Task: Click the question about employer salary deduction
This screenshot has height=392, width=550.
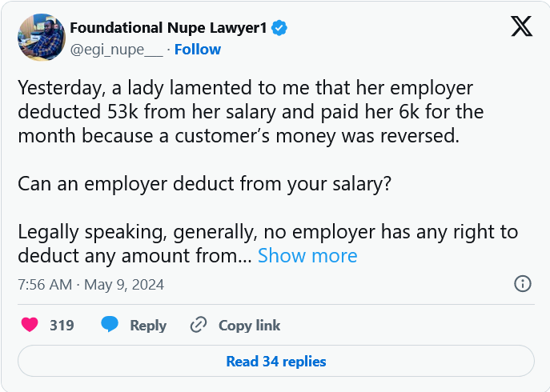Action: tap(204, 183)
